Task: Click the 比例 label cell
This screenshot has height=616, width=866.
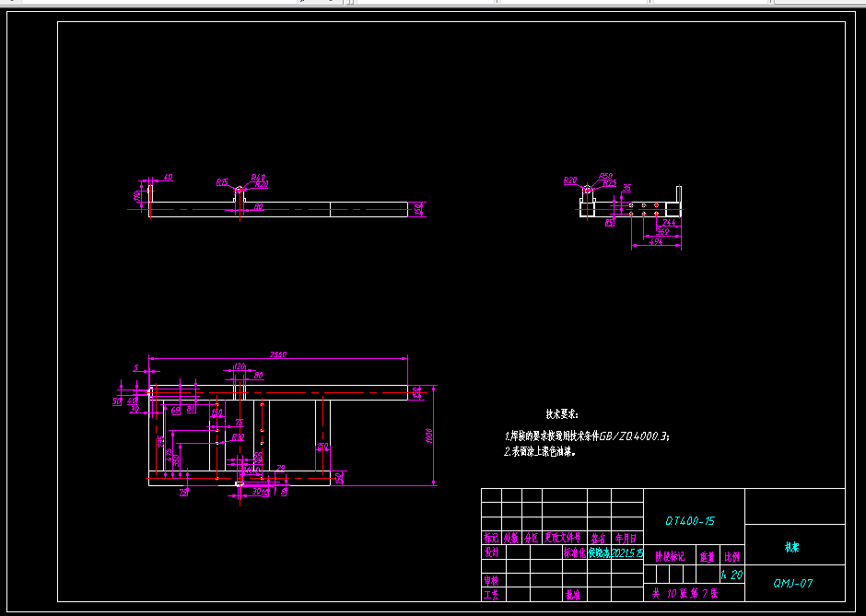Action: click(x=731, y=557)
